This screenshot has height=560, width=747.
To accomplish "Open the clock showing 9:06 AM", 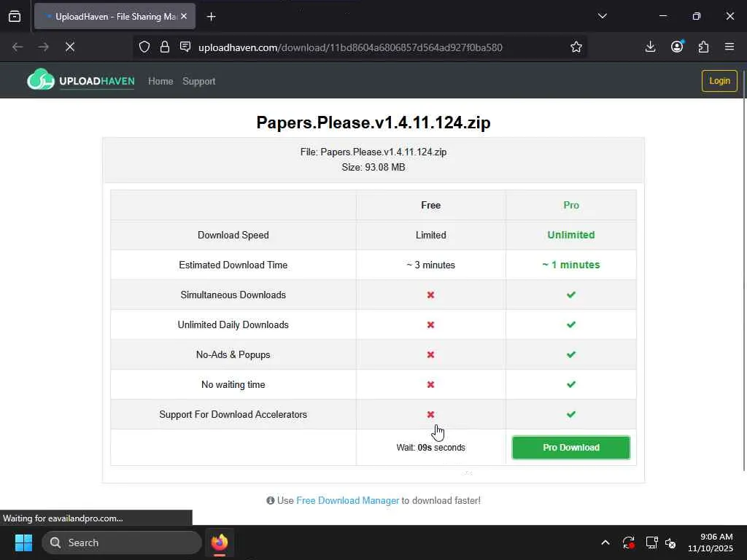I will [711, 542].
